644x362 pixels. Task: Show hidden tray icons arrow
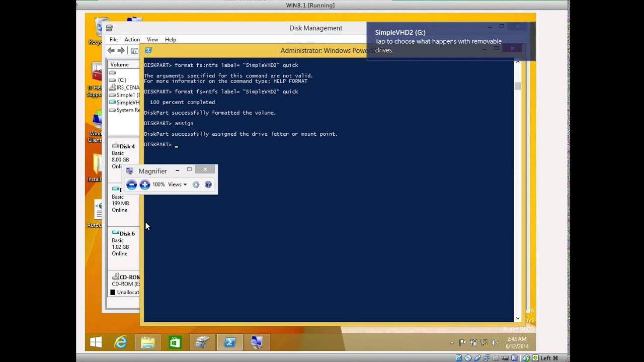pos(452,343)
